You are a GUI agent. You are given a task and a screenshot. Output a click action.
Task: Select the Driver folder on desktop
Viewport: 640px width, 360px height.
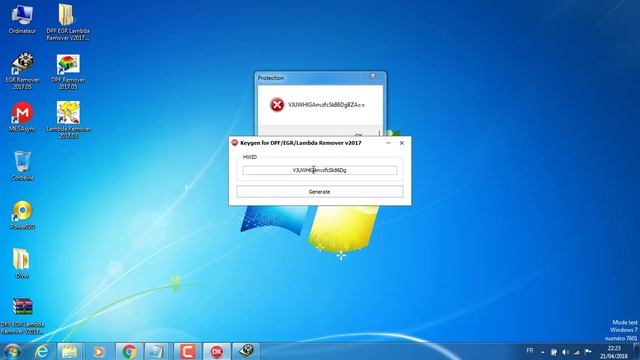[x=22, y=263]
